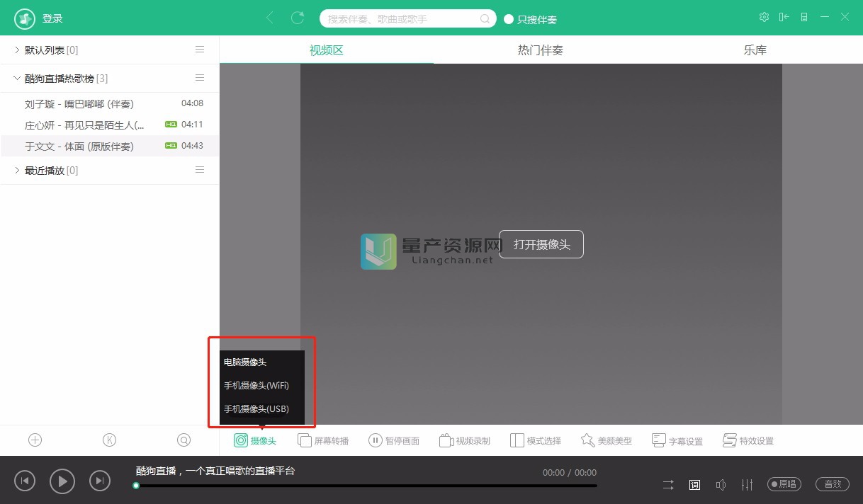Click the 屏幕转播 screen broadcast tool
Viewport: 863px width, 504px height.
(323, 440)
